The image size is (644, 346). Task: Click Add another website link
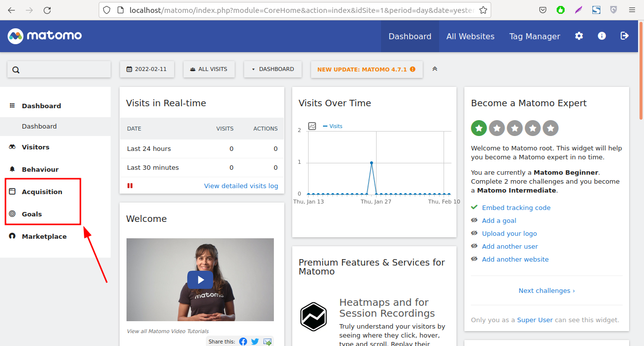(x=515, y=259)
